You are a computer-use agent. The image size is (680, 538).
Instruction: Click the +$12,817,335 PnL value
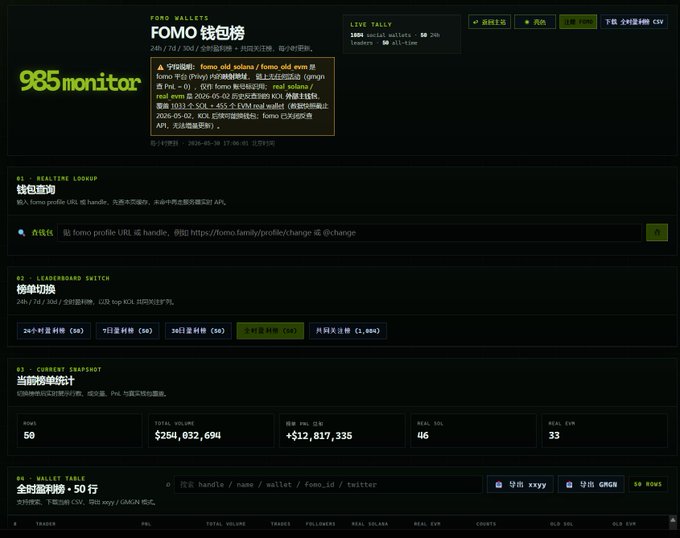(319, 436)
